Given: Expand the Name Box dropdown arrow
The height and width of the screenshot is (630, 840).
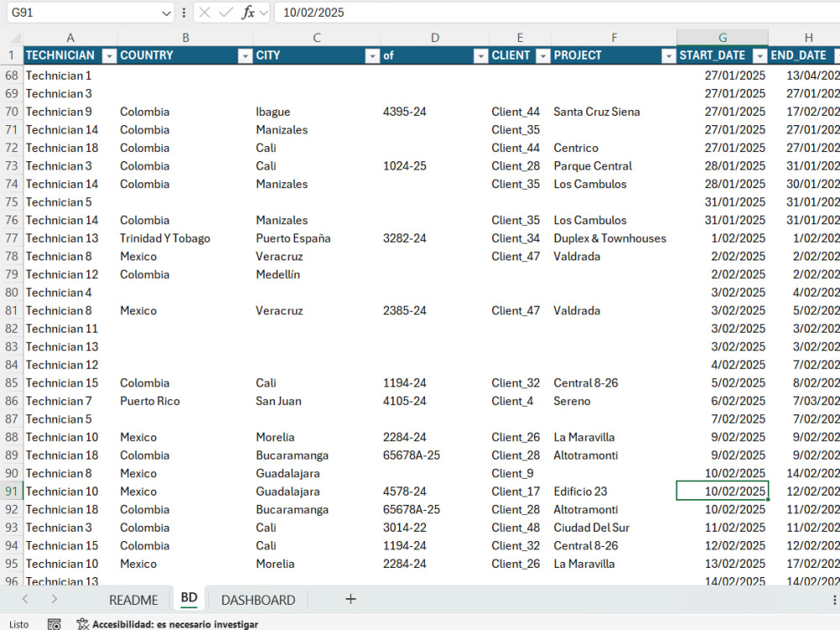Looking at the screenshot, I should pos(166,13).
